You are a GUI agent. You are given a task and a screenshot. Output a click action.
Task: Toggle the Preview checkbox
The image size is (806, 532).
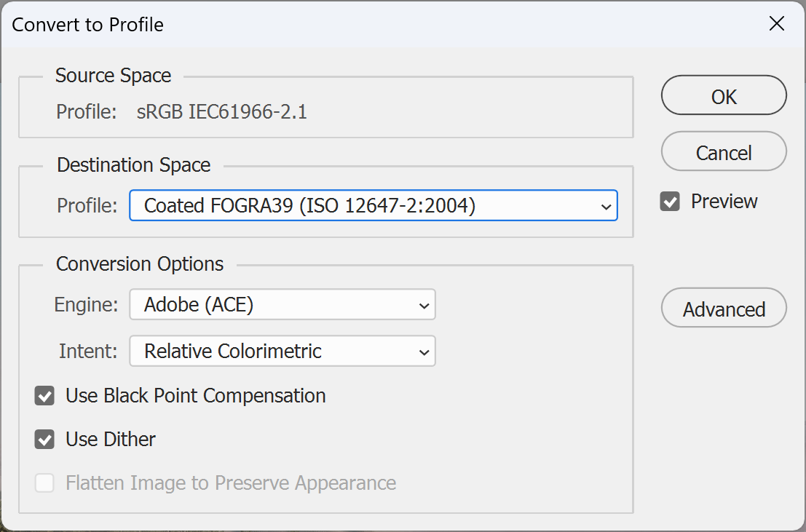[x=670, y=202]
